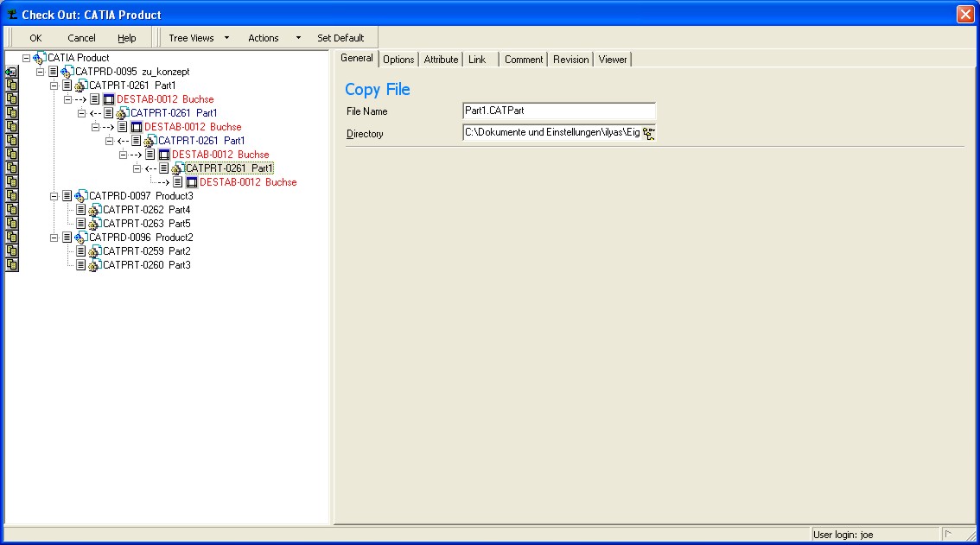Select the CATPRD-0095 zu_konzept tree row

point(132,72)
